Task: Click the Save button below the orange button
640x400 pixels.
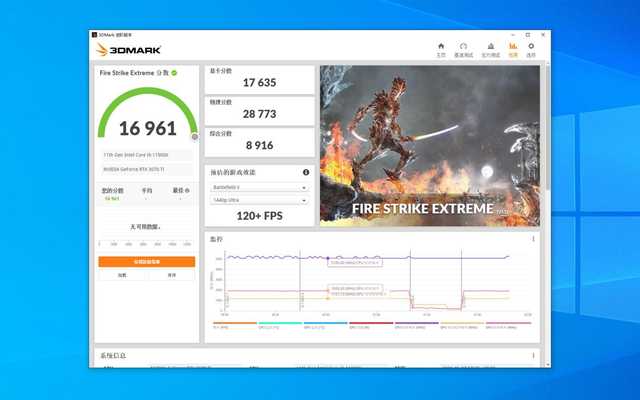Action: point(171,275)
